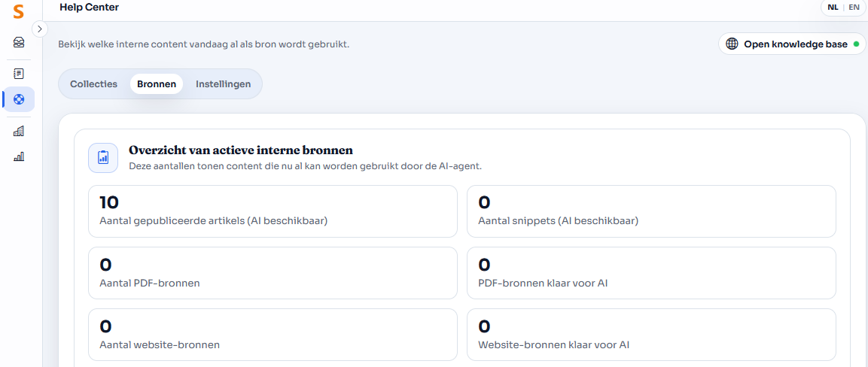Viewport: 868px width, 367px height.
Task: Click the Aantal snippets (AI beschikbaar) card
Action: [x=651, y=211]
